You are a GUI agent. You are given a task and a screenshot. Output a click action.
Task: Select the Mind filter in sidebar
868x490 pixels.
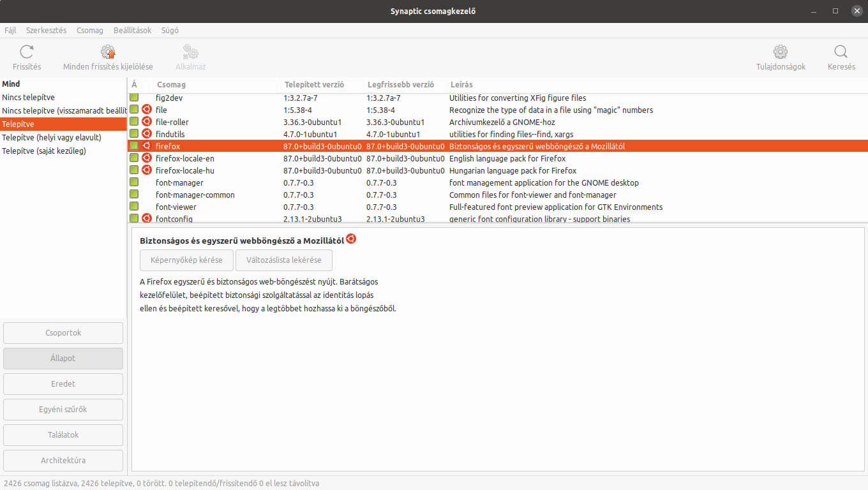(x=63, y=84)
